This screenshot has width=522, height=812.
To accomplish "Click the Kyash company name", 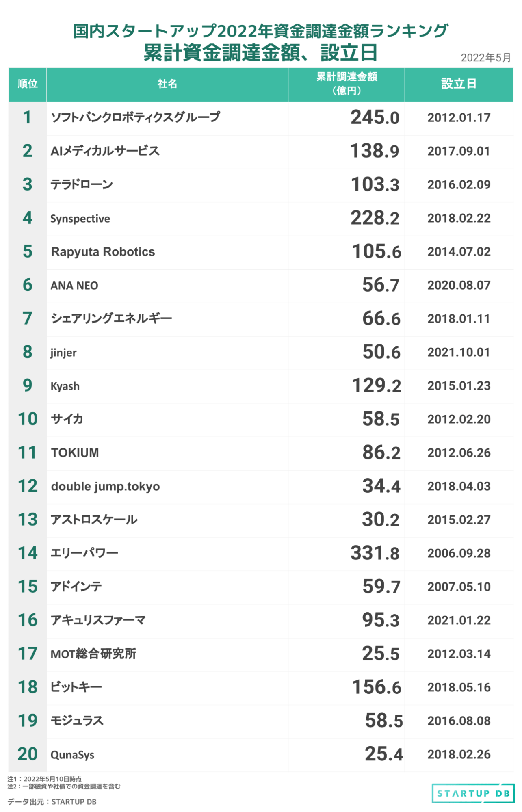I will pyautogui.click(x=65, y=386).
